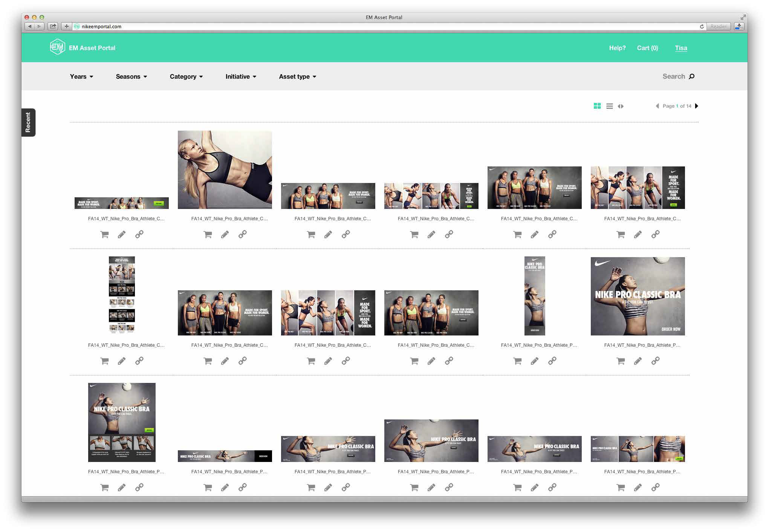Open the Help? link
Screen dimensions: 769x532
(617, 48)
